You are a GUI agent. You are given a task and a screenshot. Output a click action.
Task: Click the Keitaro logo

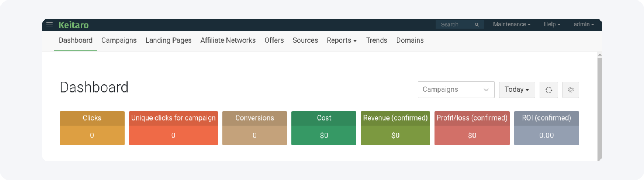74,25
